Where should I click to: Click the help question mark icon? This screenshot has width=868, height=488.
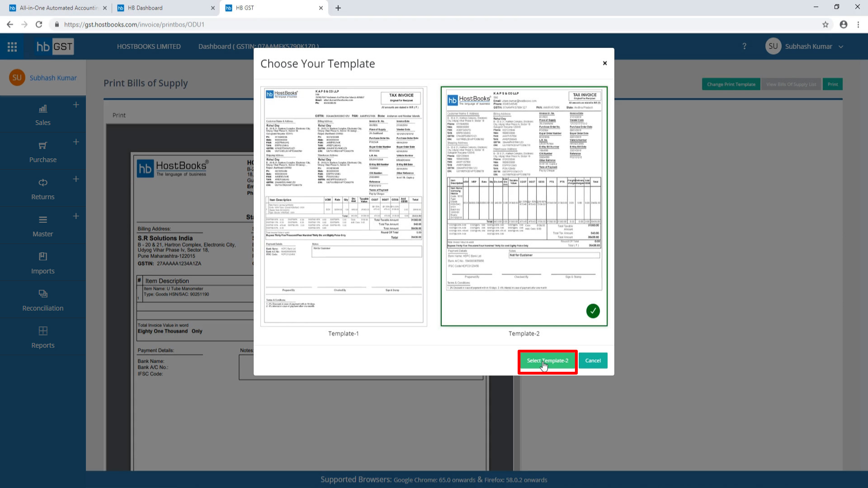tap(745, 47)
